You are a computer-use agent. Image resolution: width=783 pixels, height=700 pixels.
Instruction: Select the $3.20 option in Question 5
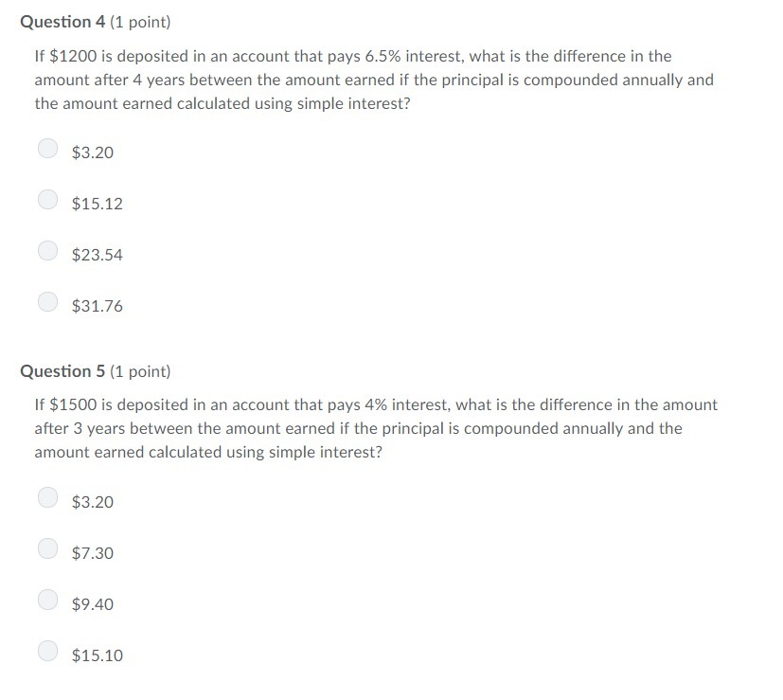48,497
